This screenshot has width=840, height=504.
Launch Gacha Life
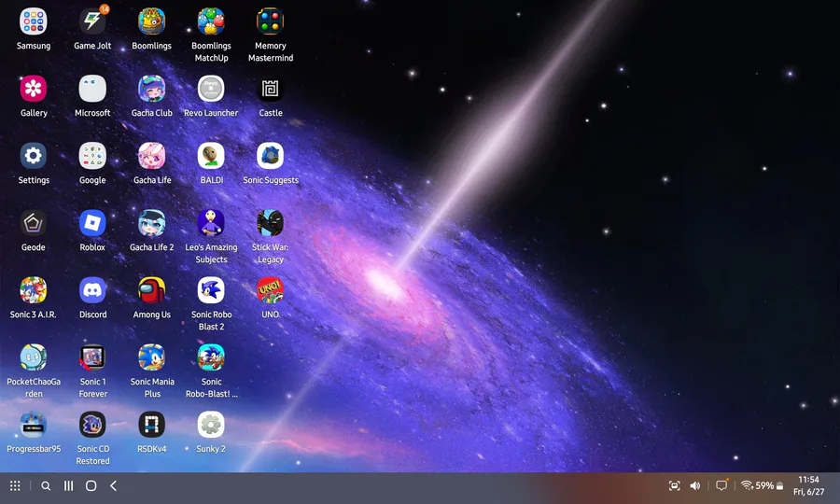151,156
